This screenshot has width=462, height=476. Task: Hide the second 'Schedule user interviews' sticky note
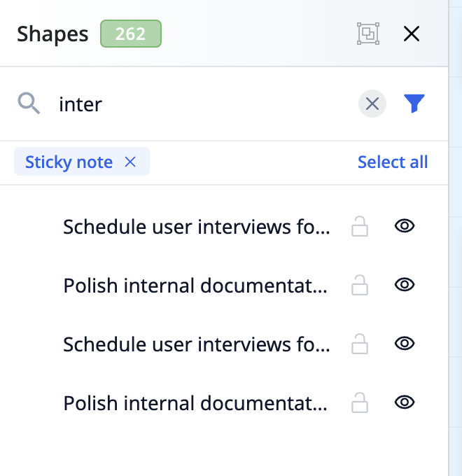pyautogui.click(x=405, y=343)
